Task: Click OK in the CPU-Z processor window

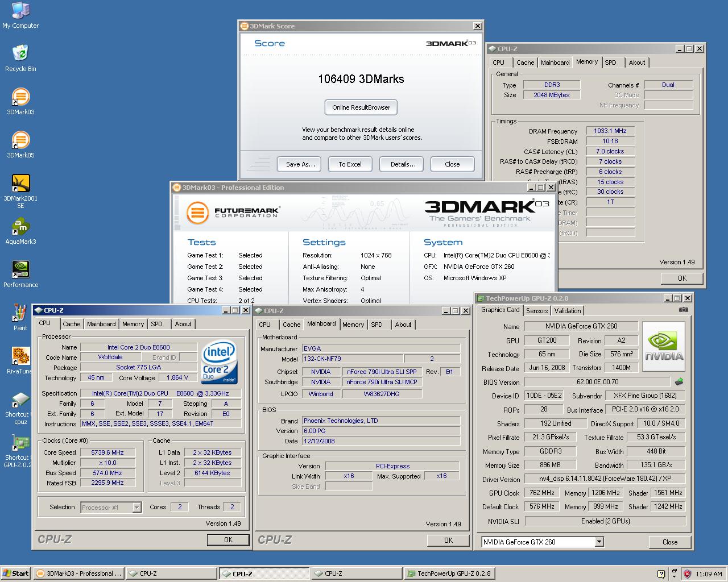Action: [228, 540]
